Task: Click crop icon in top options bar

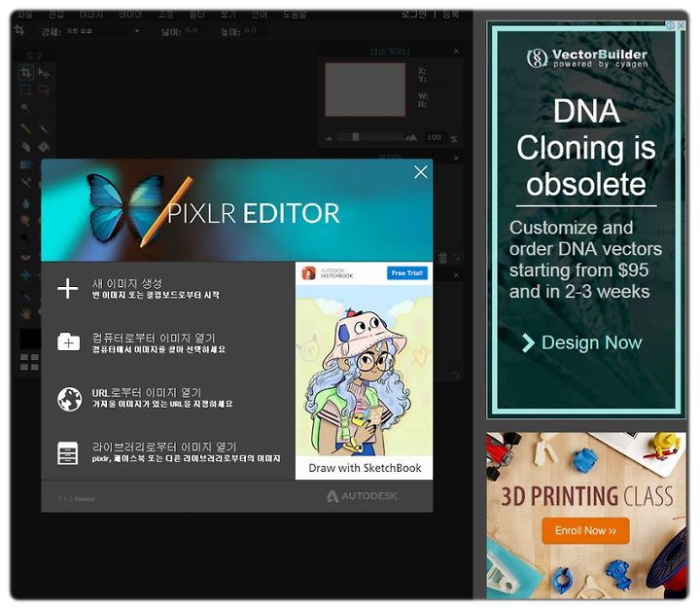Action: click(x=19, y=30)
